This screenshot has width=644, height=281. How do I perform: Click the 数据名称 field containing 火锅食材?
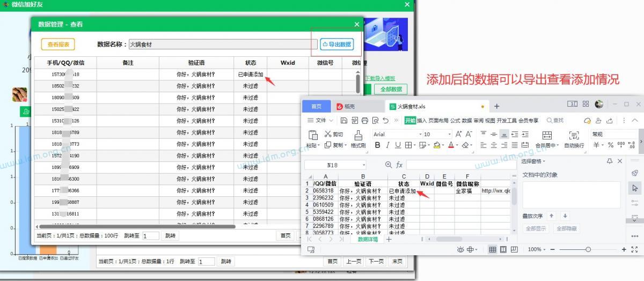[x=223, y=45]
